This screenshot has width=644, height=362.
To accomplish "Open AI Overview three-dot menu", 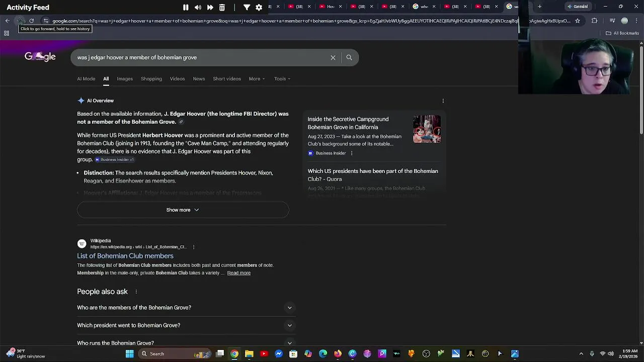I will click(443, 101).
